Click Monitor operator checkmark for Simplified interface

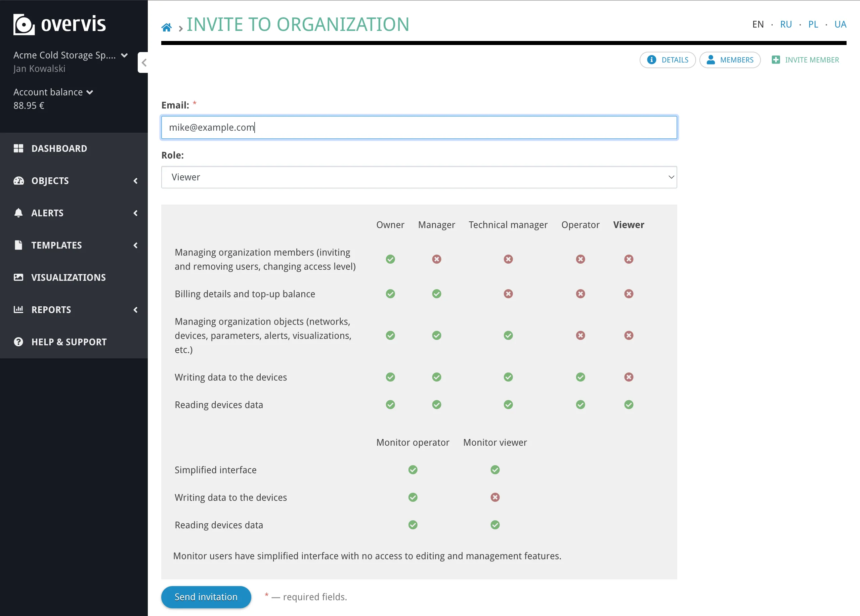pos(413,470)
